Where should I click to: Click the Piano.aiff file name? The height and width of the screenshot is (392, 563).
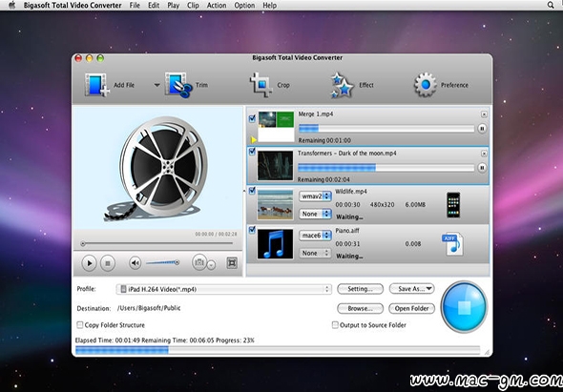[346, 231]
